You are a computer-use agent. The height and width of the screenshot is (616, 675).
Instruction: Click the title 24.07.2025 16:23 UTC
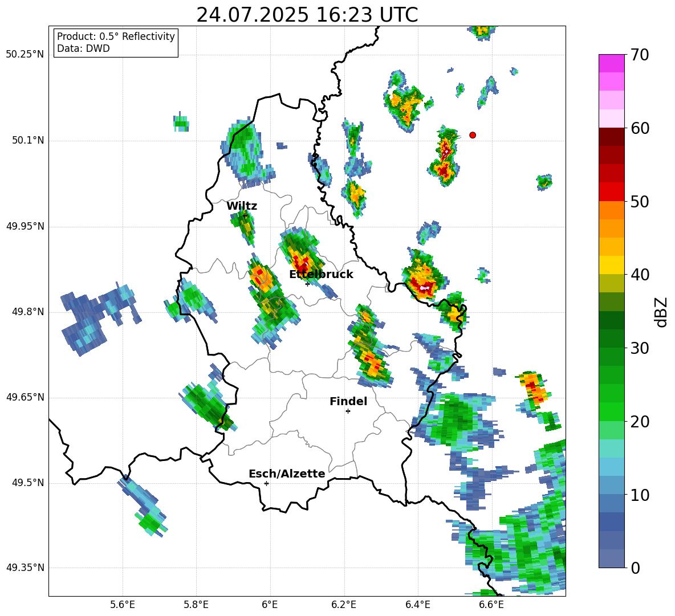click(x=307, y=15)
